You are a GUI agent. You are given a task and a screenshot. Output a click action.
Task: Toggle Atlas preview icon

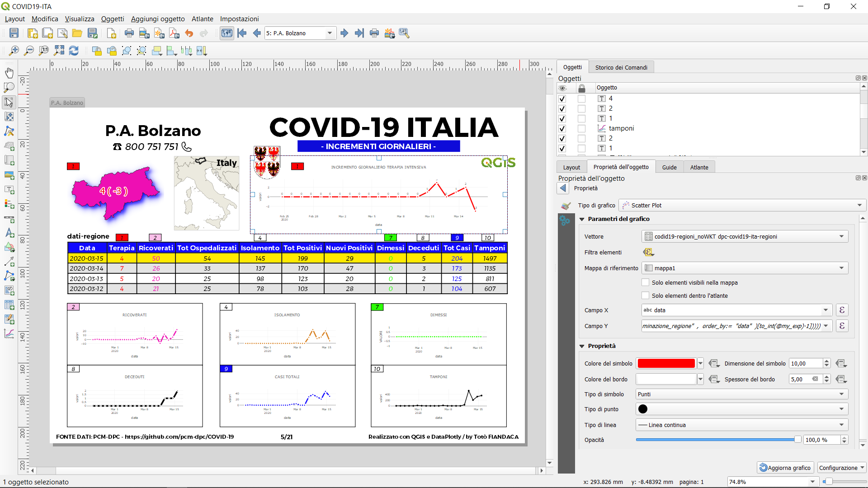click(x=227, y=33)
